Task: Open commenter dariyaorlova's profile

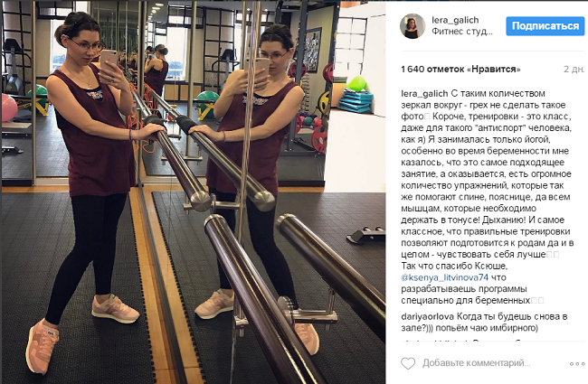Action: click(x=428, y=316)
